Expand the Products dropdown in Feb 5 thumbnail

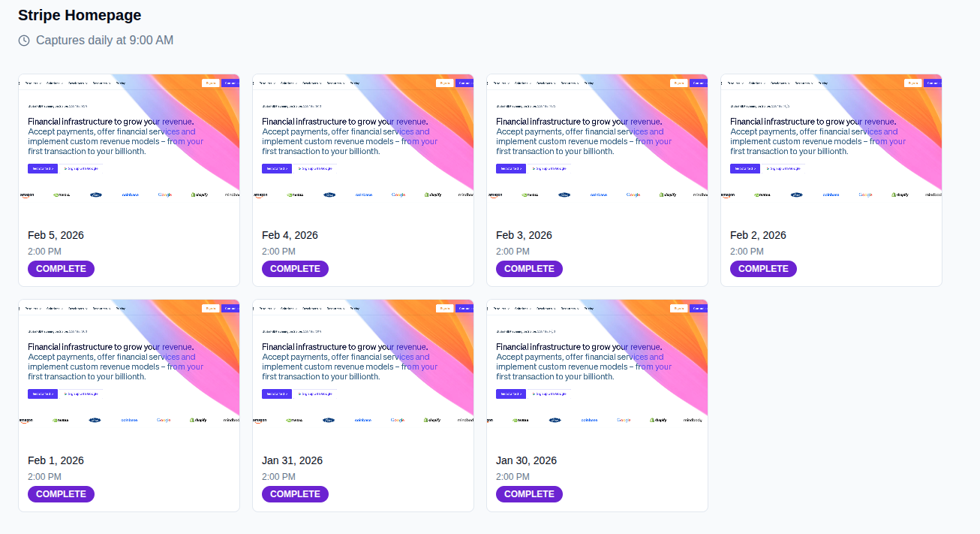34,83
